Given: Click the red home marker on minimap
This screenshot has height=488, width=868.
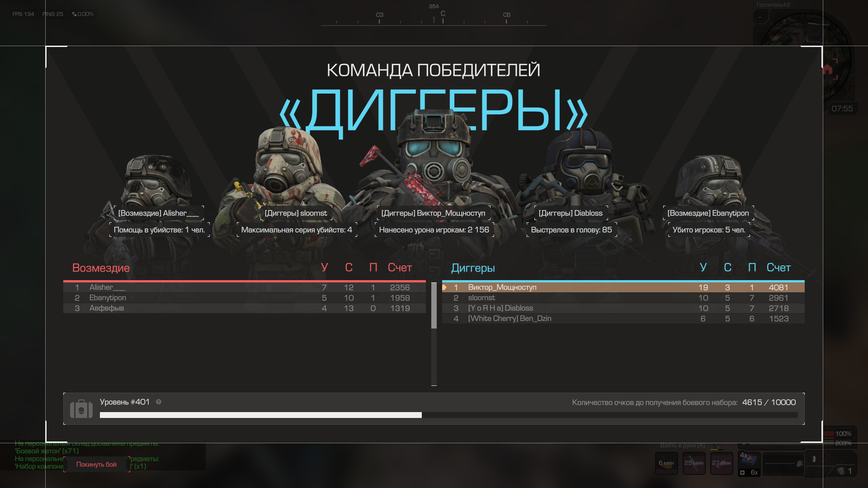Looking at the screenshot, I should pyautogui.click(x=828, y=69).
